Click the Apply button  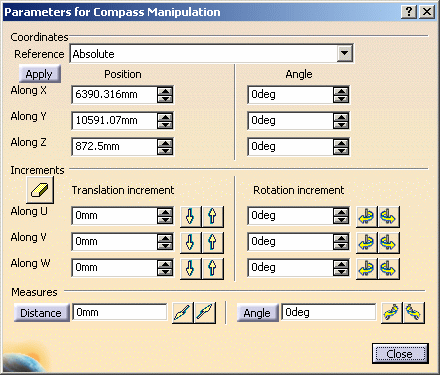[40, 74]
